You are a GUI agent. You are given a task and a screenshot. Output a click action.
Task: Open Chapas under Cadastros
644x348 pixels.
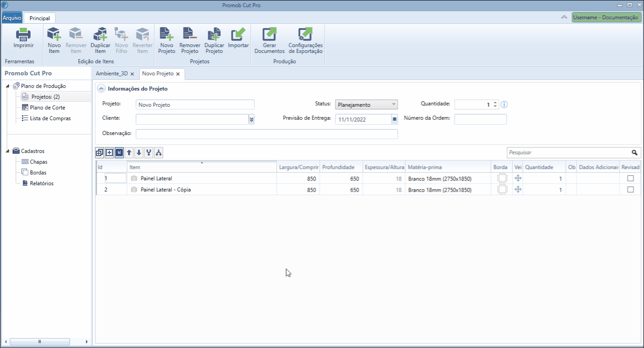click(x=39, y=162)
